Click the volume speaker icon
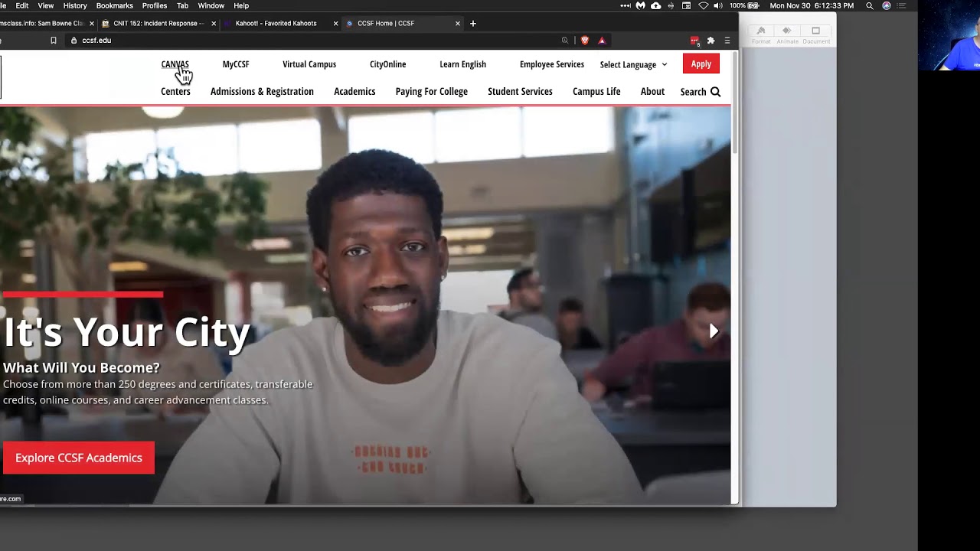The width and height of the screenshot is (980, 551). [718, 5]
